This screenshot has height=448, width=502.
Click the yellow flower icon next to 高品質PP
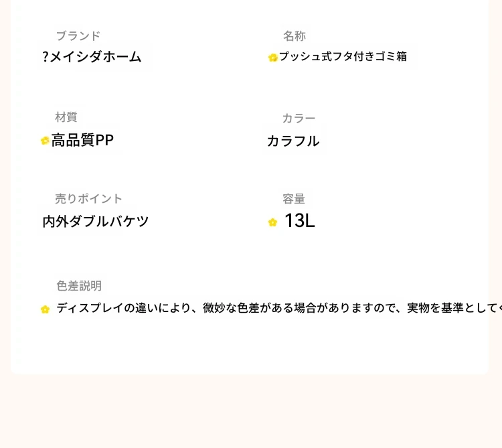(45, 141)
